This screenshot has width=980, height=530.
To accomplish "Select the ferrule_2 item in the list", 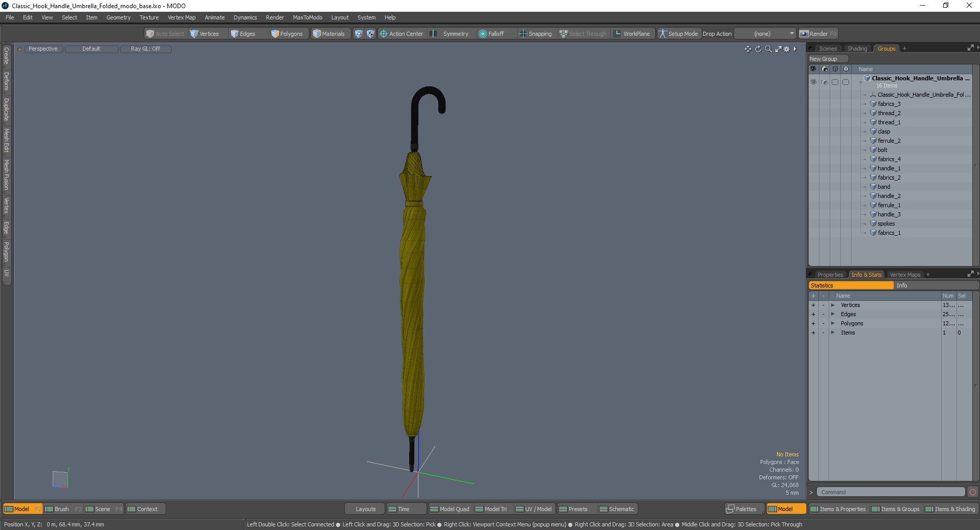I will pyautogui.click(x=889, y=141).
